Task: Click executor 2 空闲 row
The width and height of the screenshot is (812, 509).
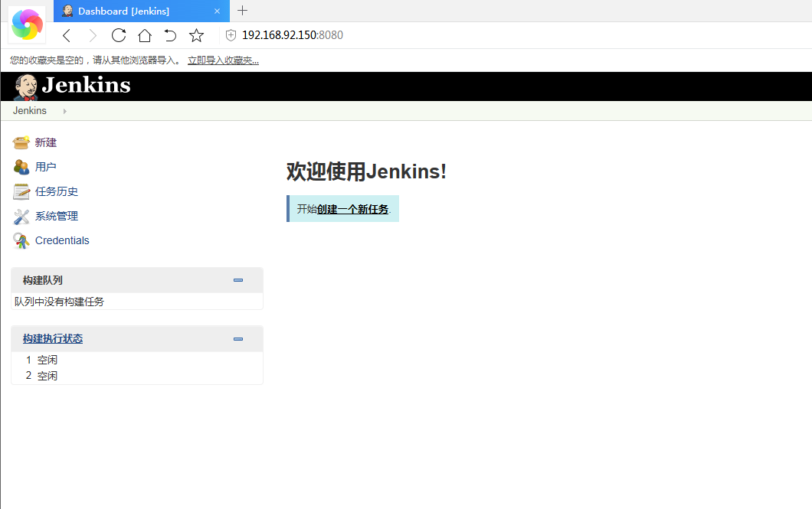Action: (136, 376)
